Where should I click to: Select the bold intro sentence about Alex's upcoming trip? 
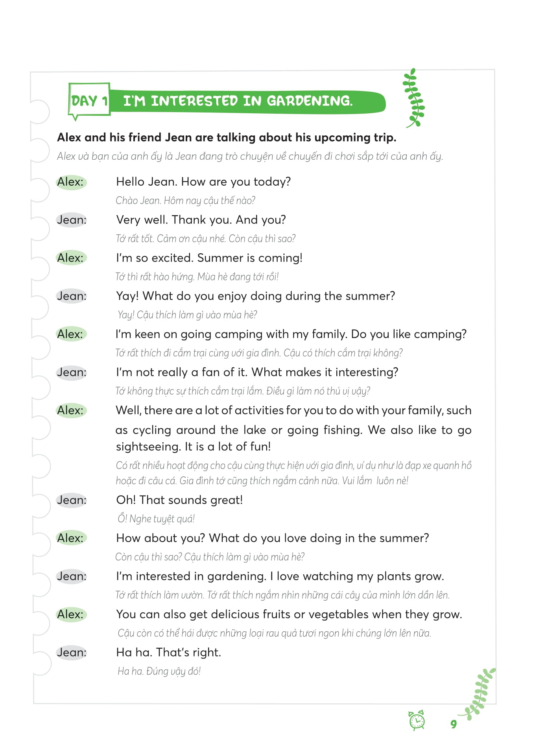227,137
